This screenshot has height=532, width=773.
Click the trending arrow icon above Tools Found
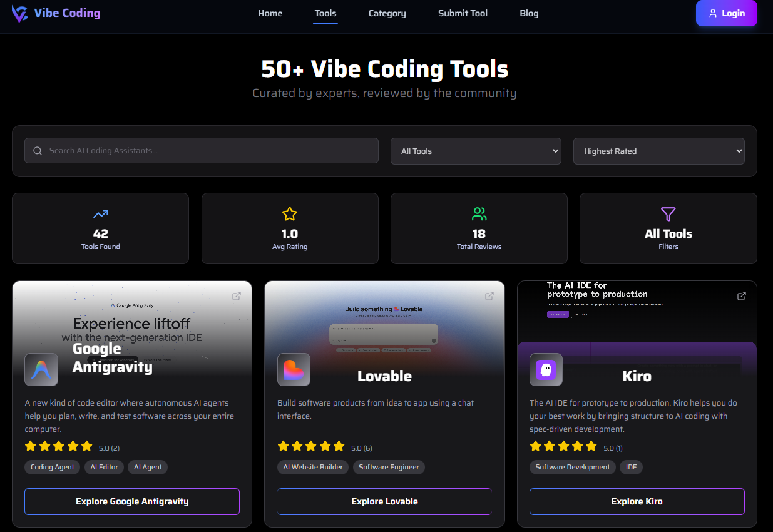100,213
